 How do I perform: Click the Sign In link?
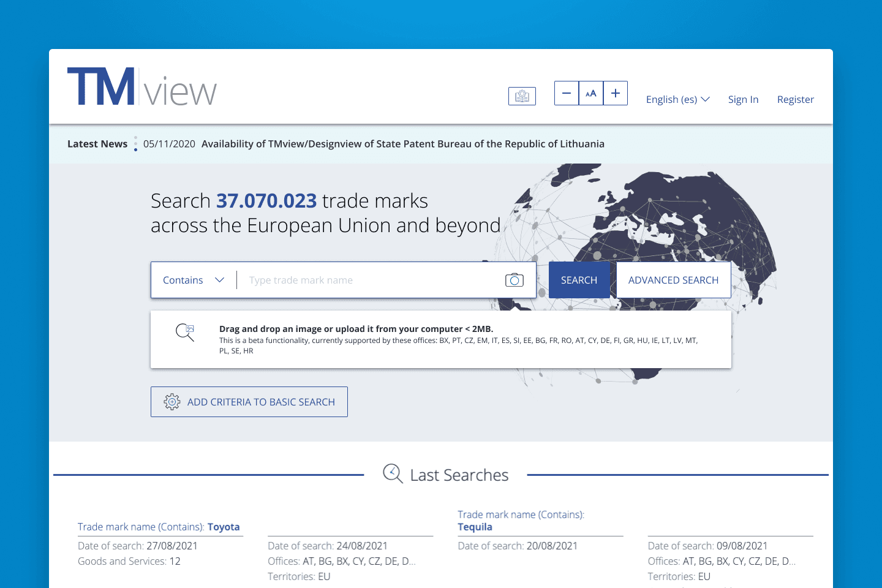coord(743,99)
